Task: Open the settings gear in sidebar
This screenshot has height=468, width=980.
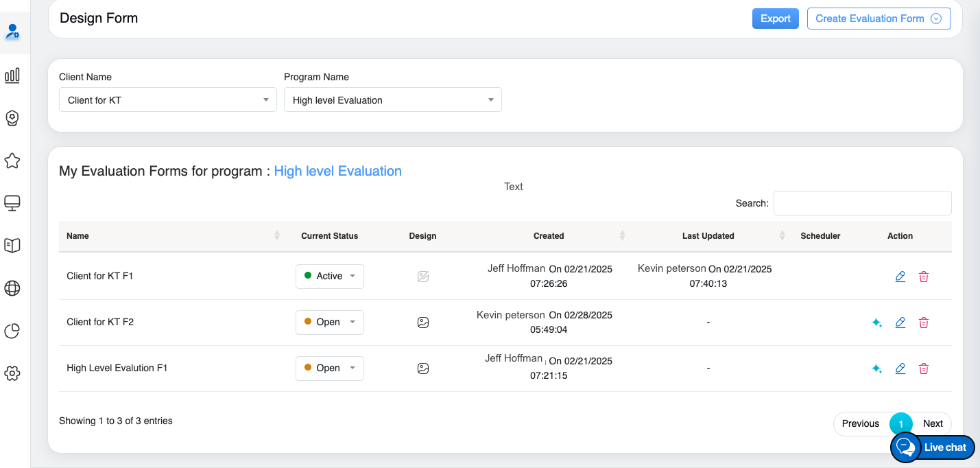Action: click(x=12, y=373)
